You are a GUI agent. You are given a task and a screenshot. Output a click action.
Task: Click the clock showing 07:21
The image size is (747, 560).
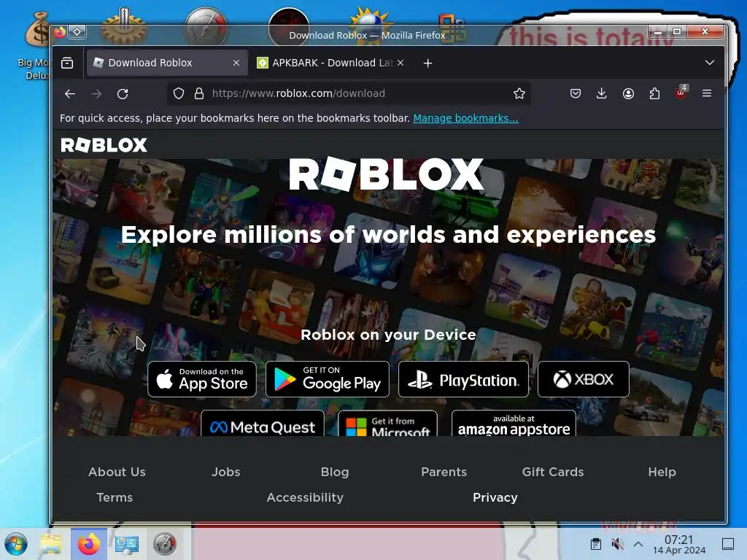click(x=679, y=544)
